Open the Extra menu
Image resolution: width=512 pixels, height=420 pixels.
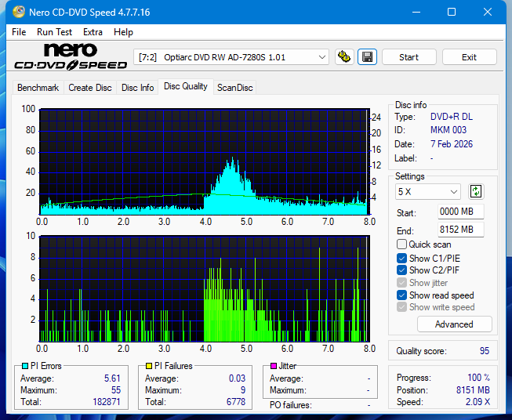93,32
